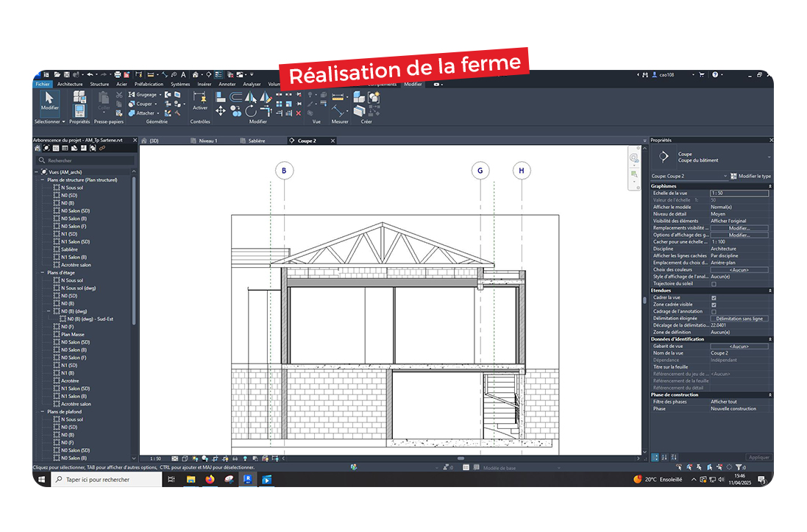Select the Offset tool icon
Screen dimensions: 807x532
click(x=235, y=97)
